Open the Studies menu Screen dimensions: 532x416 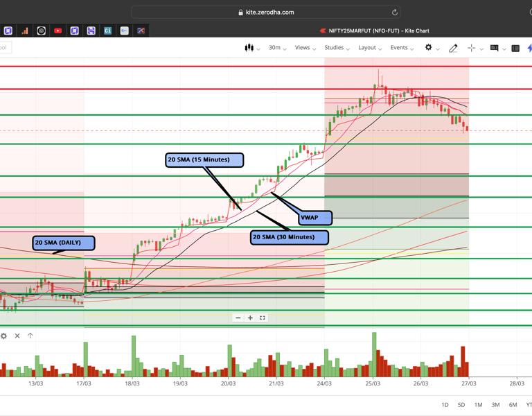[337, 48]
